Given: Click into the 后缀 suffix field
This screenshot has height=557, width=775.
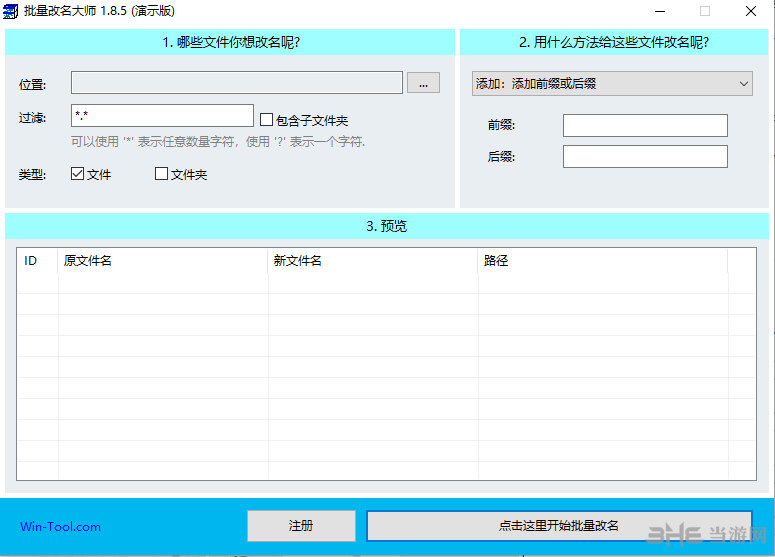Looking at the screenshot, I should [x=645, y=157].
